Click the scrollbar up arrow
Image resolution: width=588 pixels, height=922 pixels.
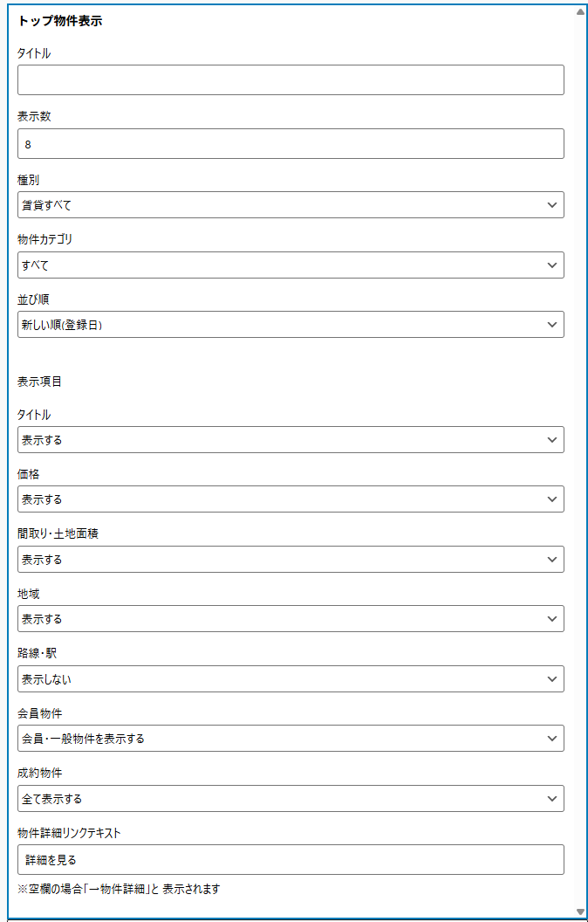580,12
